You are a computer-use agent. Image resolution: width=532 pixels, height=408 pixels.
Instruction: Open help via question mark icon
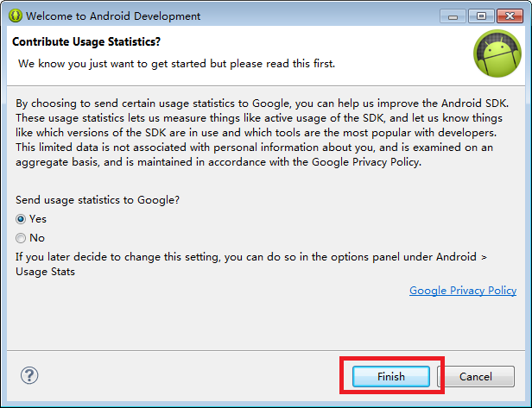click(x=29, y=375)
